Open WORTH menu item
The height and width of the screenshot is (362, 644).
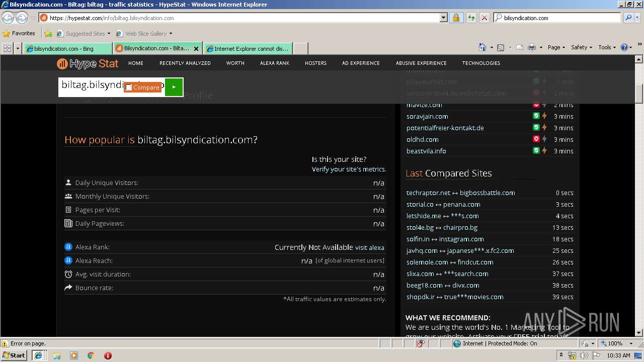pyautogui.click(x=235, y=63)
